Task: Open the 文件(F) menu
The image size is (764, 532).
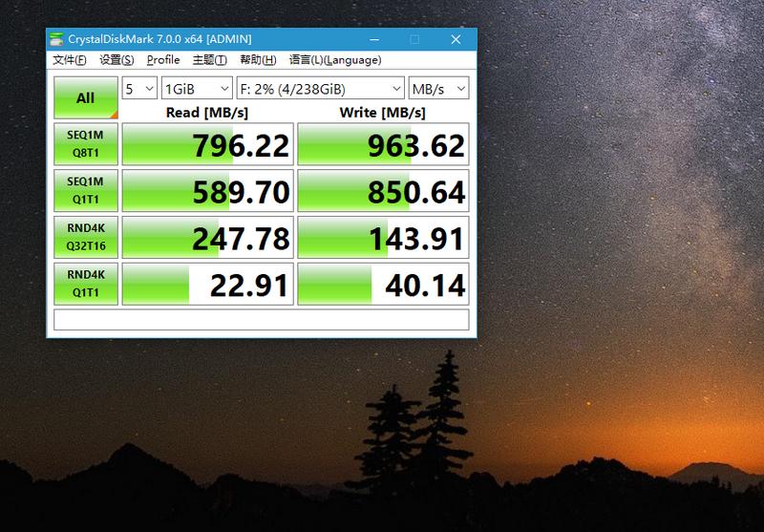Action: tap(70, 60)
